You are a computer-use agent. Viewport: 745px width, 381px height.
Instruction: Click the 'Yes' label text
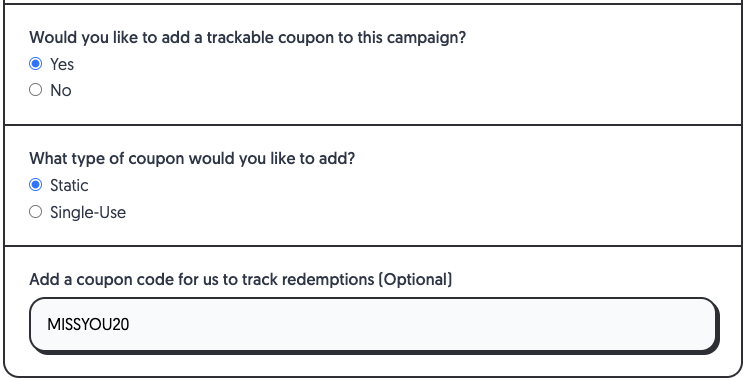coord(62,64)
